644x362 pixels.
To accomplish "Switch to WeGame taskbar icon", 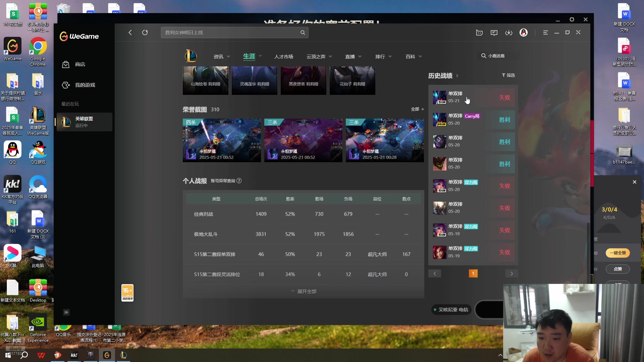I will coord(107,355).
